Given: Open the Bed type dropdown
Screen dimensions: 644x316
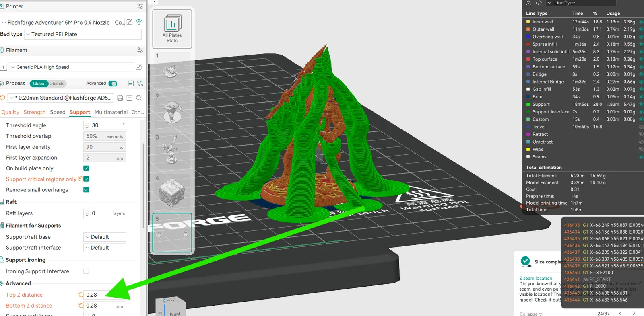Looking at the screenshot, I should coord(83,34).
